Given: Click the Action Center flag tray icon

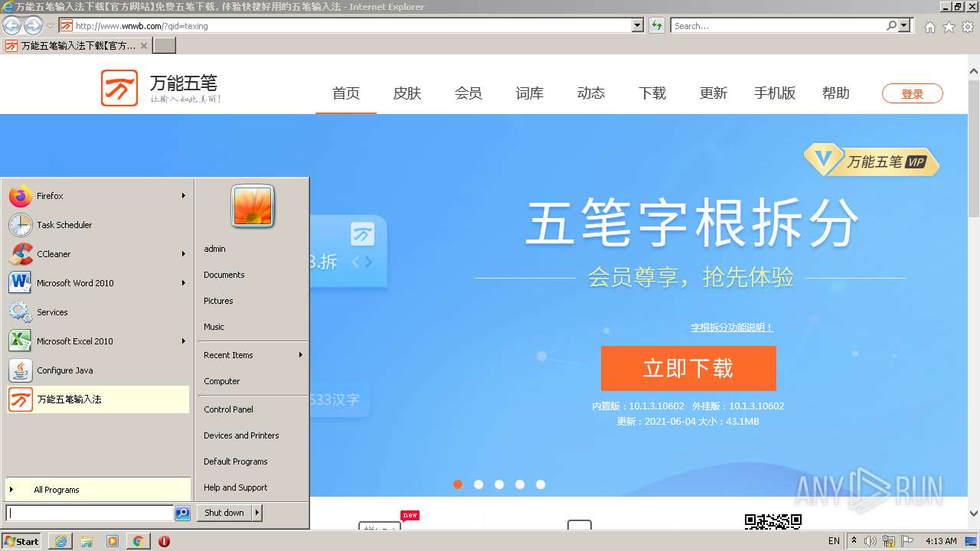Looking at the screenshot, I should (907, 541).
